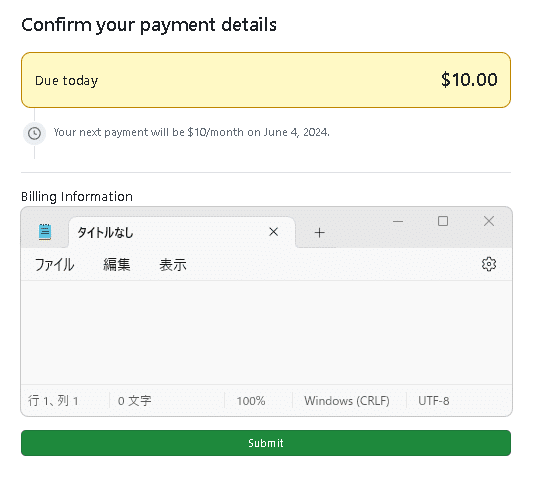Close the タイトルなし tab

tap(274, 232)
